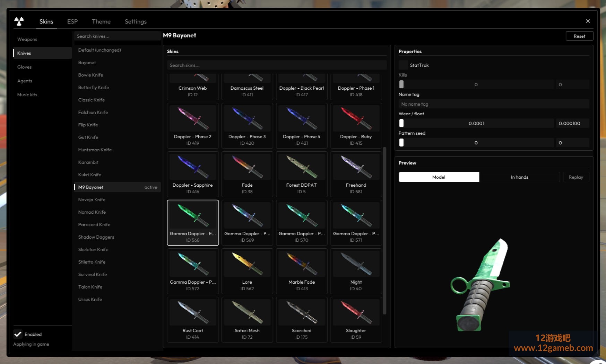
Task: Choose the Night skin ID 40
Action: pyautogui.click(x=356, y=271)
